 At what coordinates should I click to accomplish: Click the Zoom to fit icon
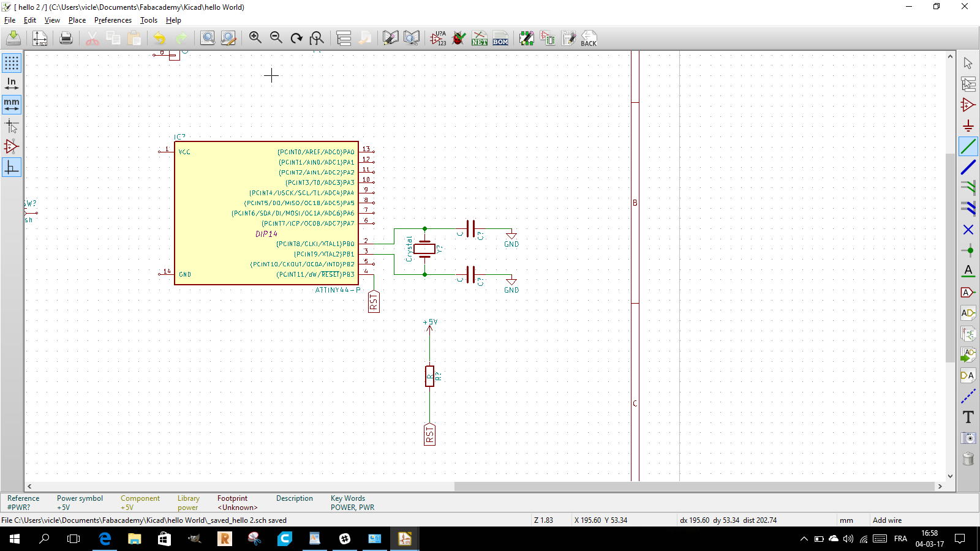317,38
